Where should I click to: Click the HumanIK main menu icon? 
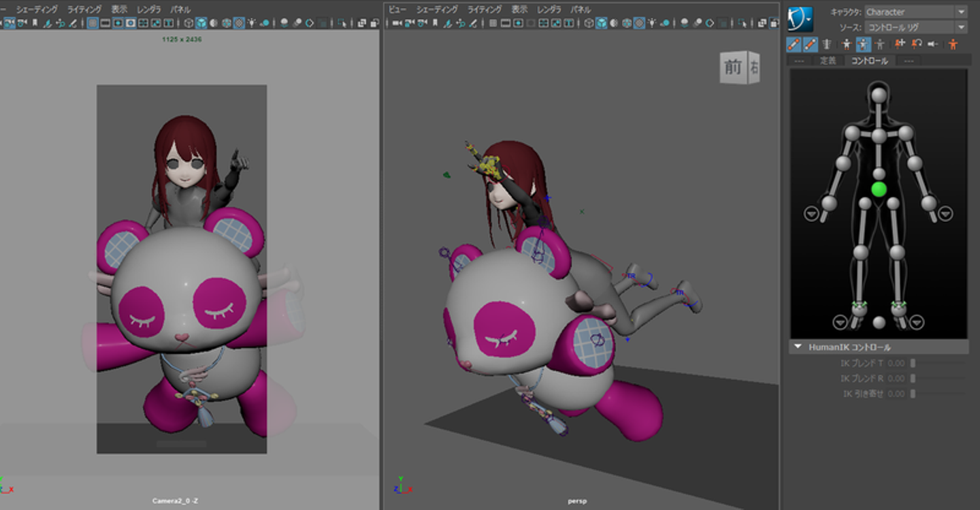point(800,20)
